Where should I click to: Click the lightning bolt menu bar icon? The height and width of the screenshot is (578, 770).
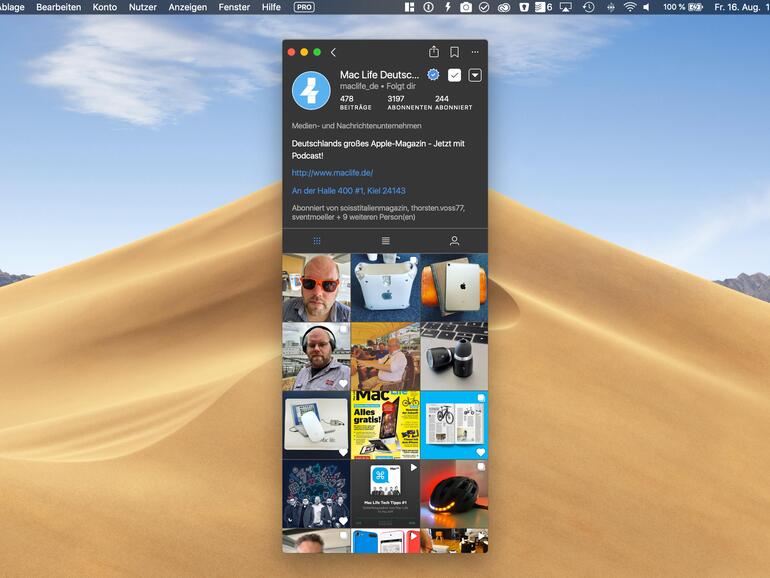point(447,7)
